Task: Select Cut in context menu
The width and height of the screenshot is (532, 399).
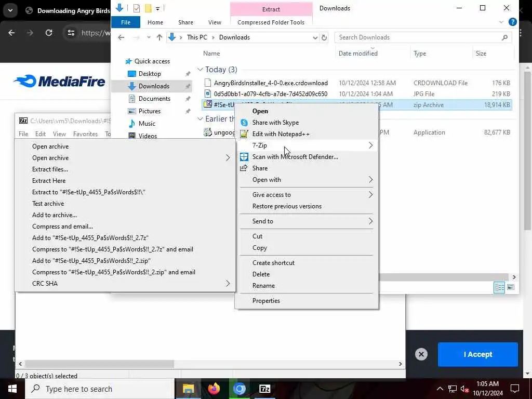Action: 257,236
